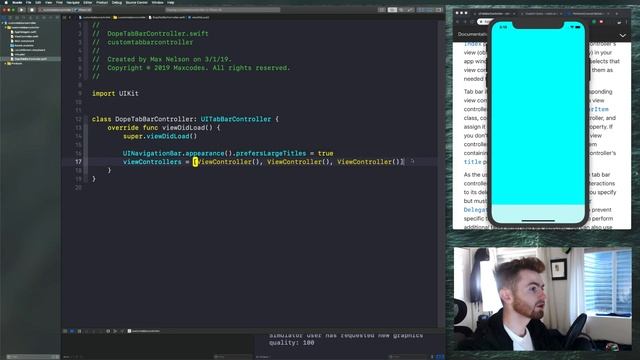The height and width of the screenshot is (360, 640).
Task: Select Main.storyboard in the navigator
Action: click(24, 41)
